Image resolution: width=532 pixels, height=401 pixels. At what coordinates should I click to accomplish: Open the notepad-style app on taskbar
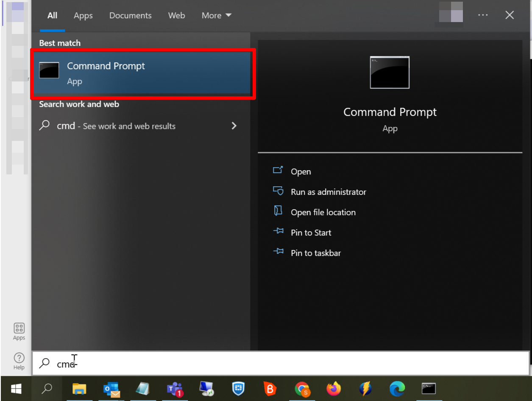coord(143,388)
